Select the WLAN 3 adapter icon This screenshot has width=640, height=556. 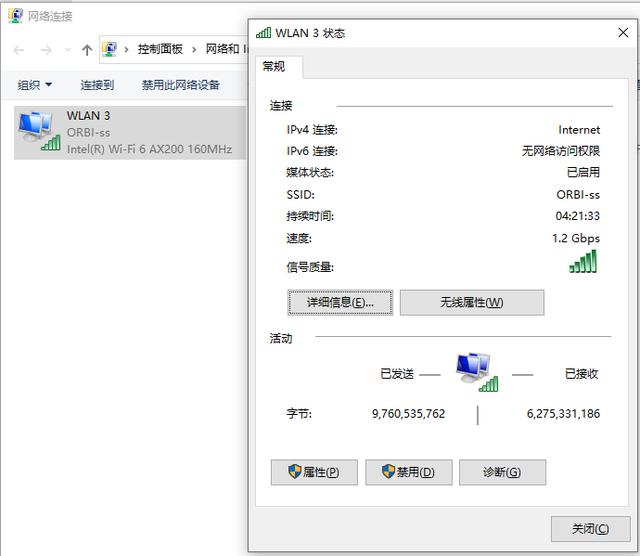pos(39,131)
